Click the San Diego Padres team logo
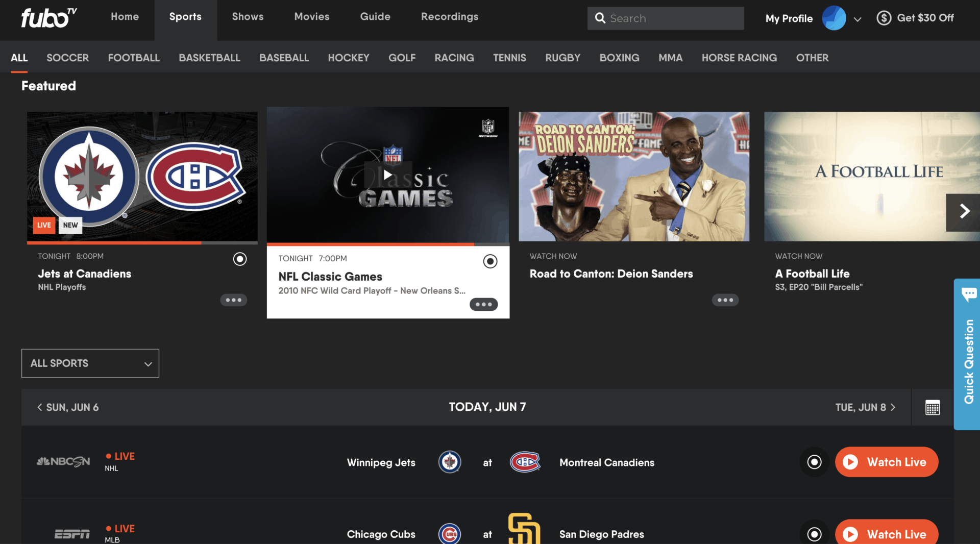Viewport: 980px width, 544px height. click(x=524, y=529)
